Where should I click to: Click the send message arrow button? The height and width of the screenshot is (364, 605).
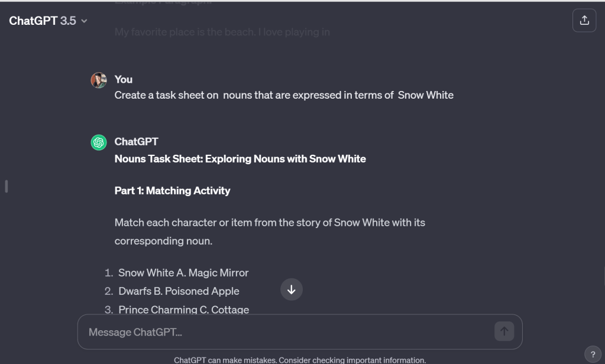(504, 331)
